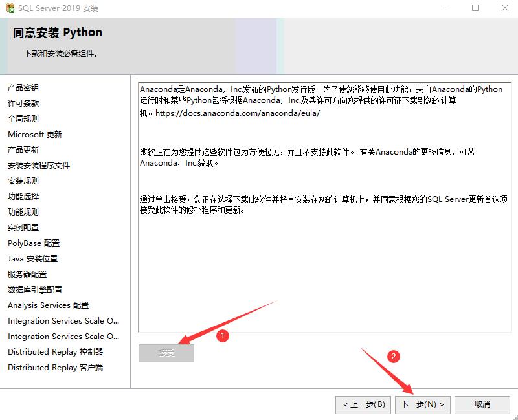
Task: Select 产品更新 step in sidebar
Action: [x=23, y=150]
